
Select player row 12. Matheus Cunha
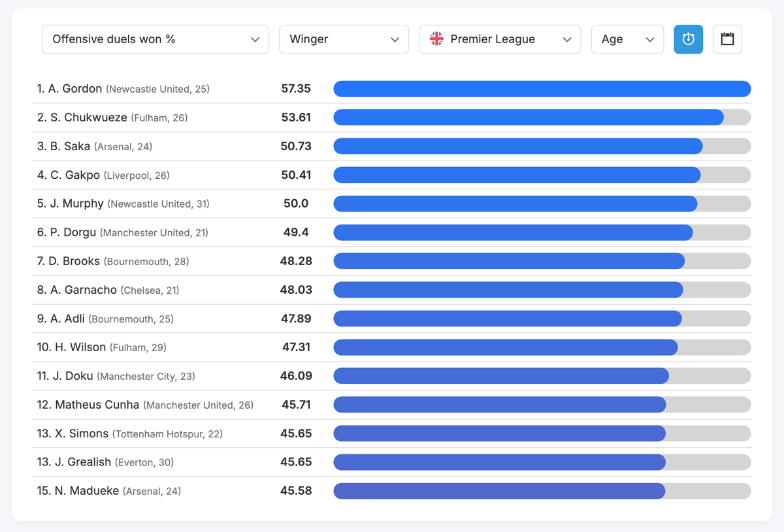click(x=393, y=405)
